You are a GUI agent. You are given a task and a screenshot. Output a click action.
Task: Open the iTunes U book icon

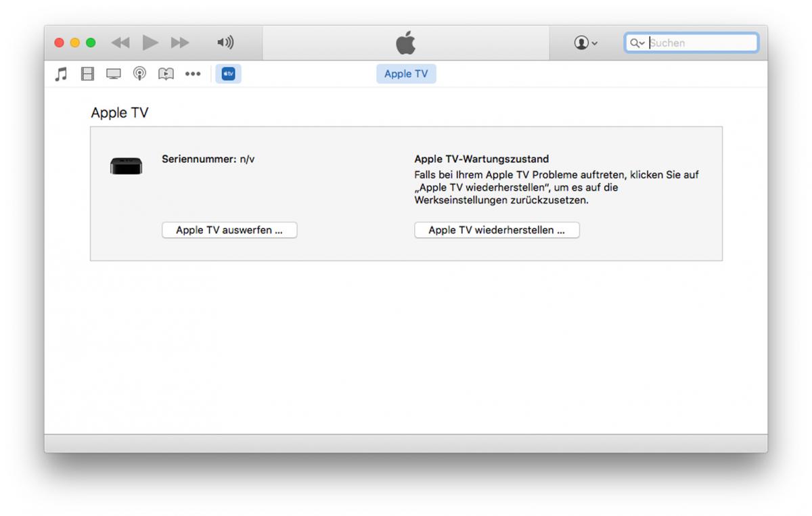pos(166,74)
